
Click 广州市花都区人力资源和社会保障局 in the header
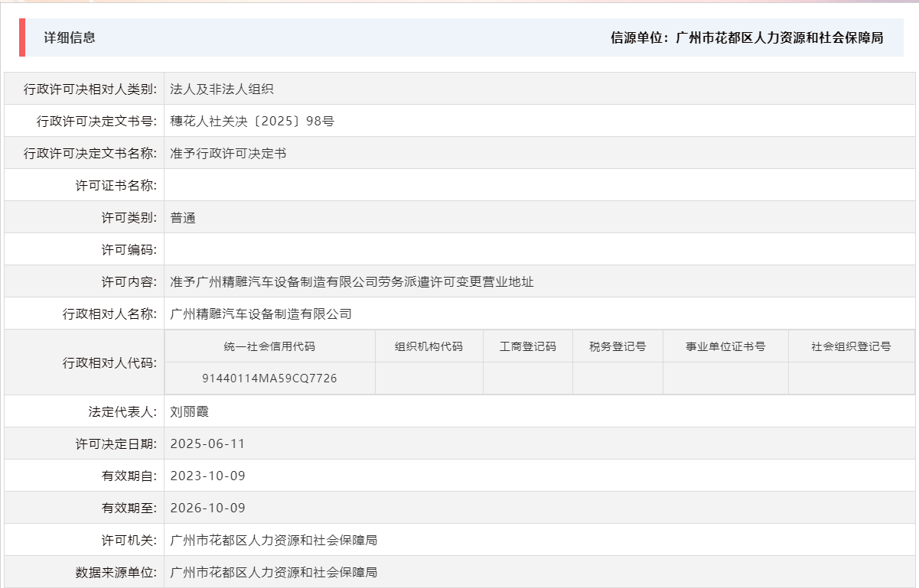(784, 39)
